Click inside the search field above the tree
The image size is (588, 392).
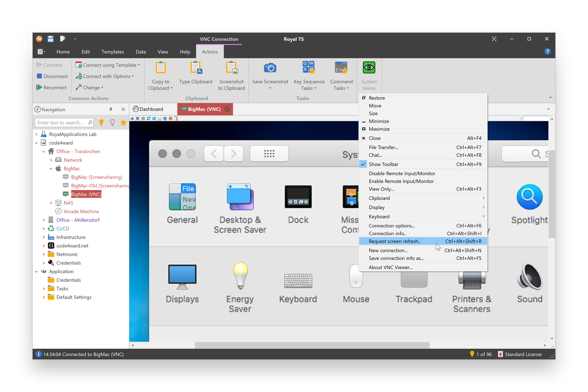point(63,122)
